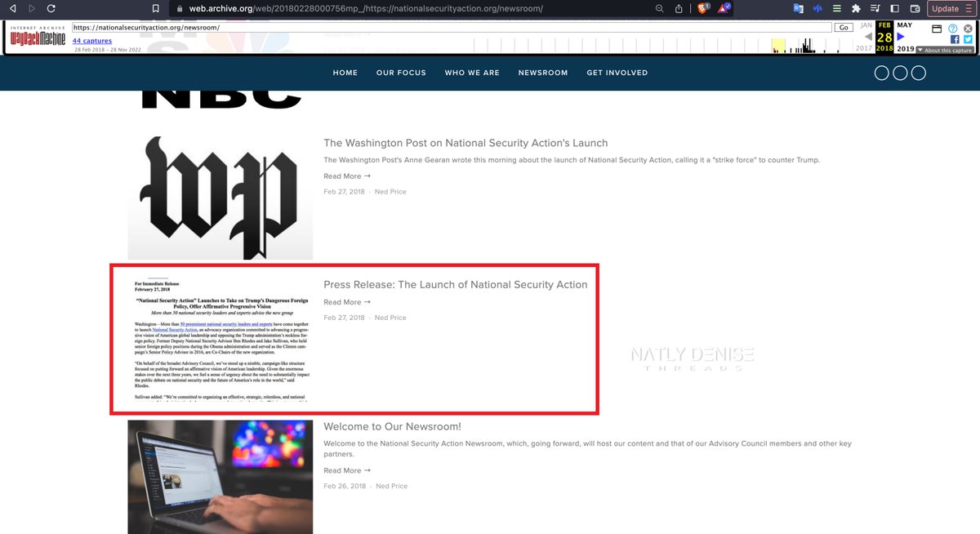The image size is (980, 534).
Task: Open the HOME nav menu item
Action: coord(345,73)
